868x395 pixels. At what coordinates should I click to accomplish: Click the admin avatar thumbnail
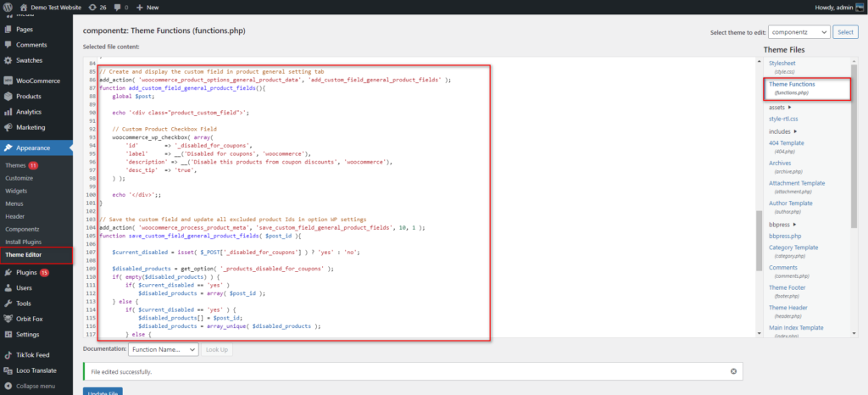(860, 8)
